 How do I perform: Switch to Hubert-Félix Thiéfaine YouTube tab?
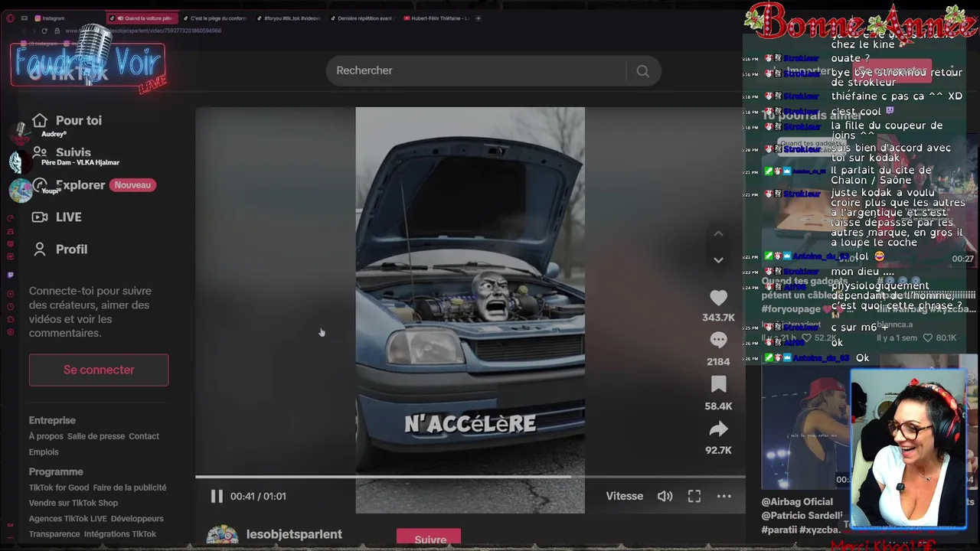(x=436, y=18)
